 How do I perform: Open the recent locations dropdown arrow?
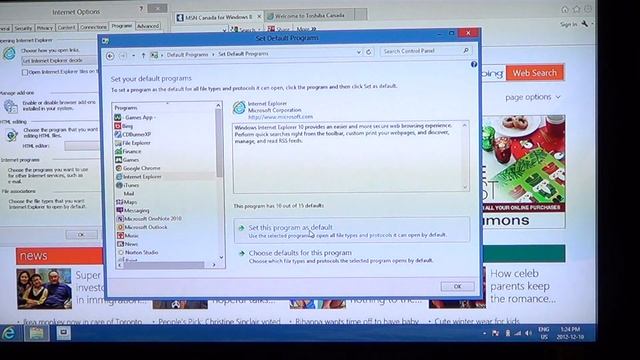point(133,56)
